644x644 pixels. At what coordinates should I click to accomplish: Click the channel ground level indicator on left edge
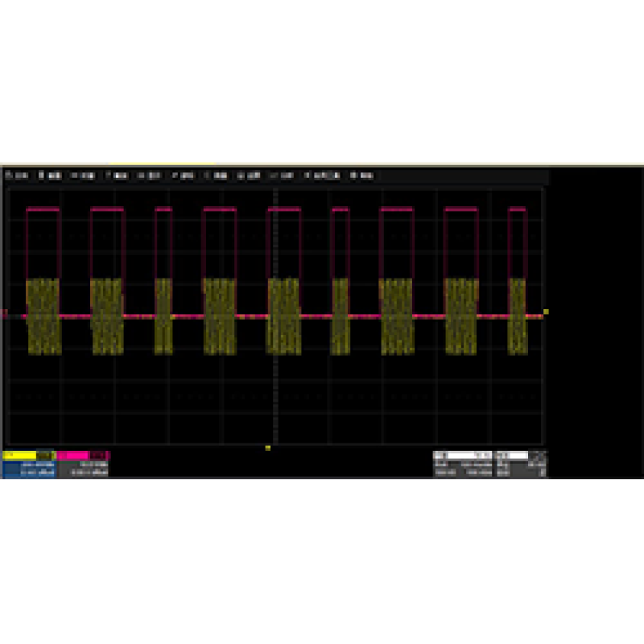pos(6,314)
